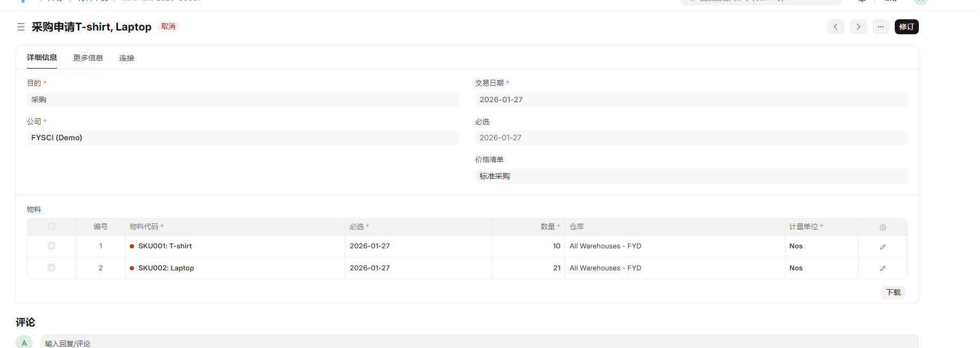Open table column settings gear icon
Screen dimensions: 980x348
pos(883,228)
